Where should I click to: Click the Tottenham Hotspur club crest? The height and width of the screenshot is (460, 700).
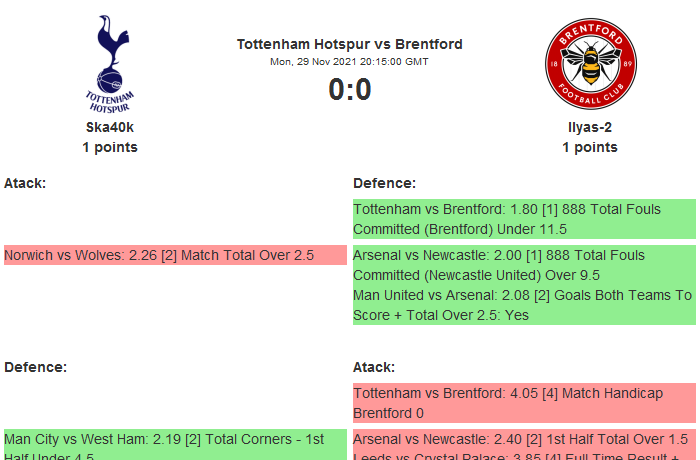(110, 63)
